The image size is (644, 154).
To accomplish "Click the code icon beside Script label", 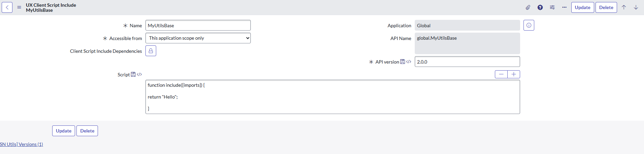I will coord(139,75).
